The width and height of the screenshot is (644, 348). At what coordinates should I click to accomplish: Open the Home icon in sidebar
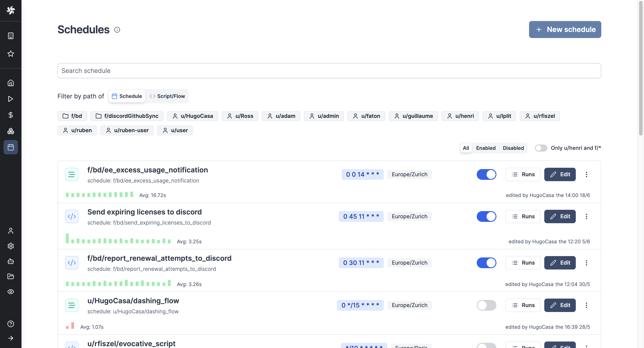coord(11,83)
